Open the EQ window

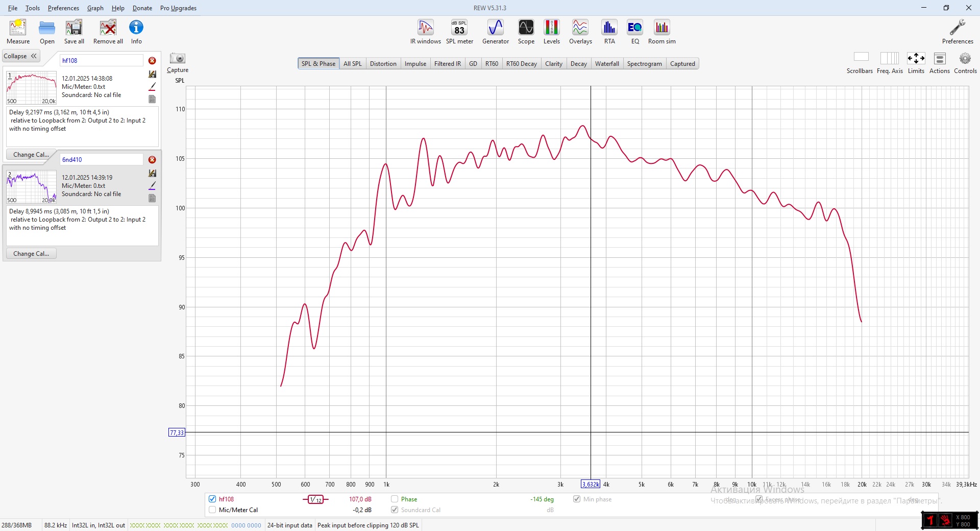(x=635, y=32)
